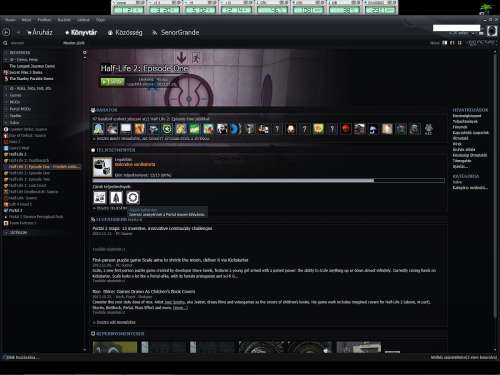Viewport: 500px width, 375px height.
Task: Expand the Games subcategory in sidebar
Action: click(x=6, y=95)
